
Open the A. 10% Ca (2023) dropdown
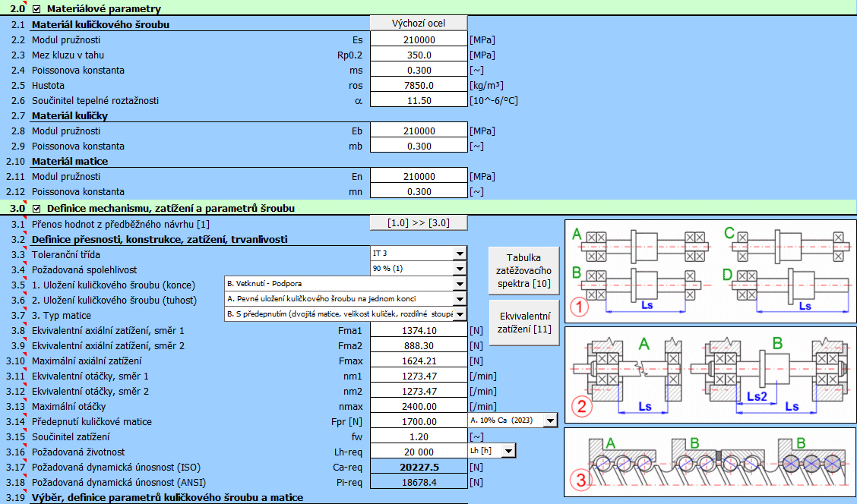[550, 420]
